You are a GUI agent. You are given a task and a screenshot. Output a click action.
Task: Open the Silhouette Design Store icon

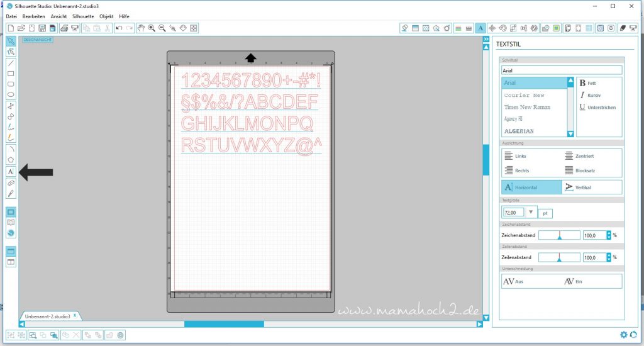(11, 233)
